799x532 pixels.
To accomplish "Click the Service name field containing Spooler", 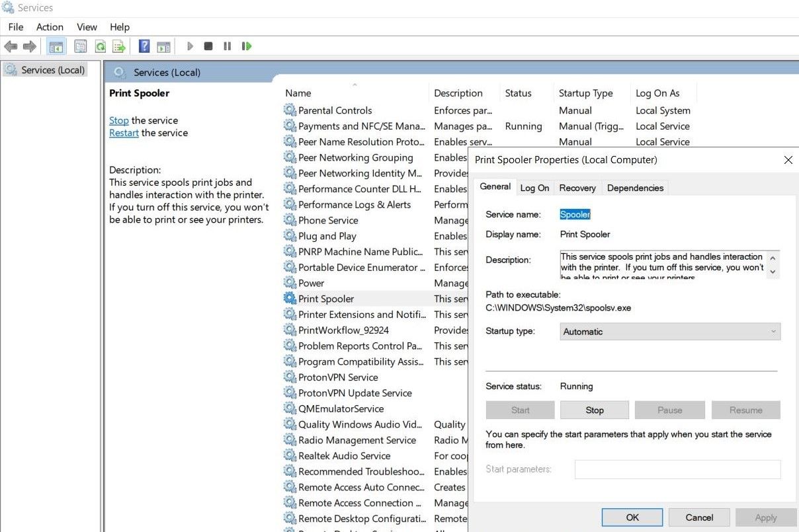I will point(575,214).
